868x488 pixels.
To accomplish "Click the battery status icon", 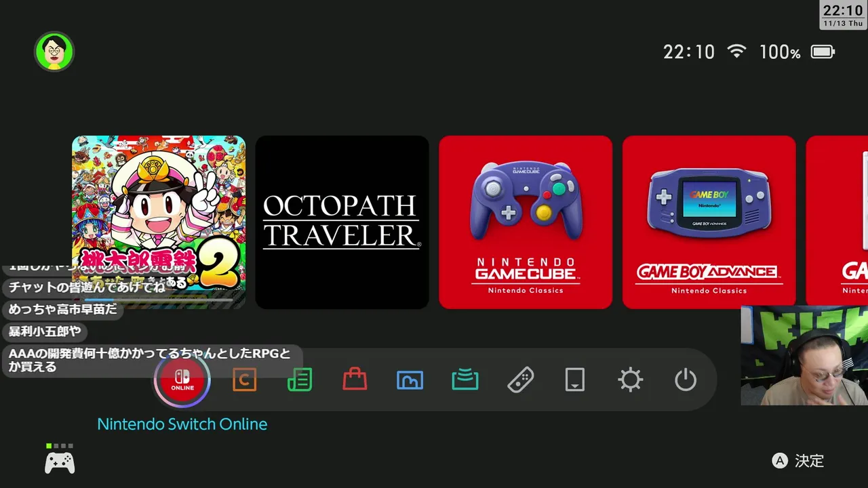I will click(823, 52).
